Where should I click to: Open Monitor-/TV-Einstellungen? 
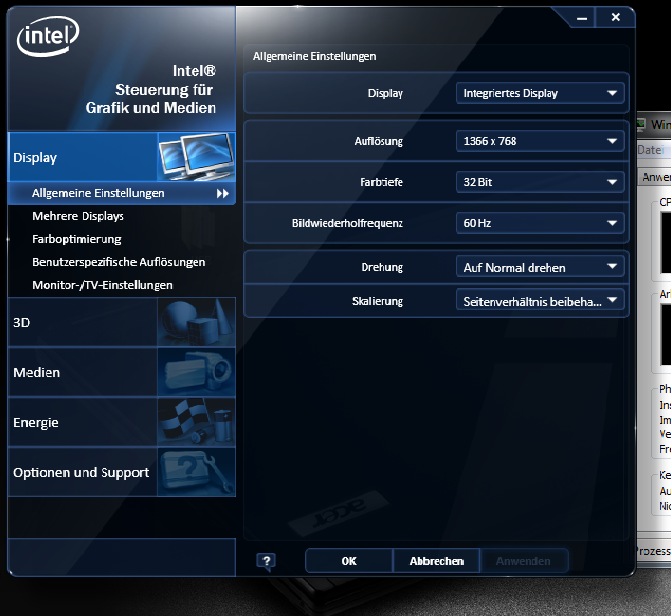[x=102, y=285]
